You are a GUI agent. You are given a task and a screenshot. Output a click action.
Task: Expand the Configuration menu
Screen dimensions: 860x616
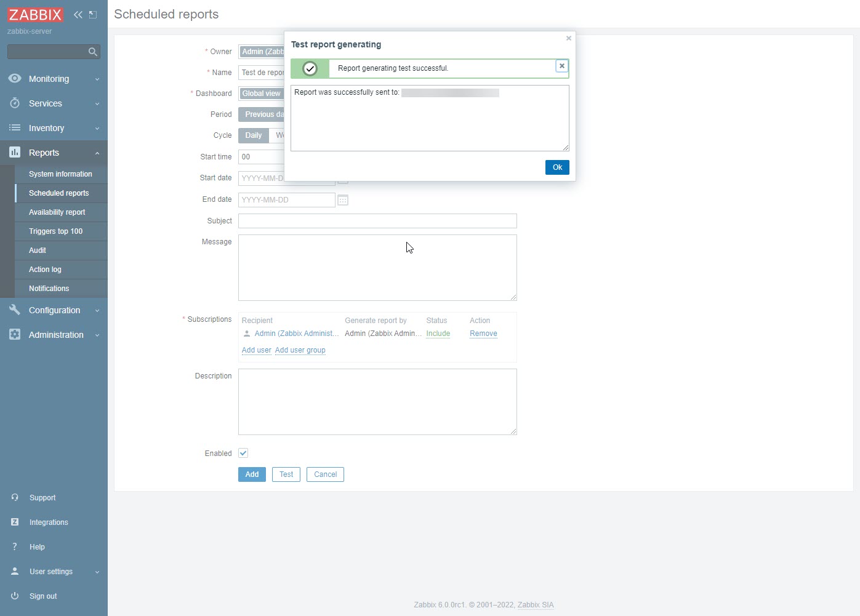(54, 310)
